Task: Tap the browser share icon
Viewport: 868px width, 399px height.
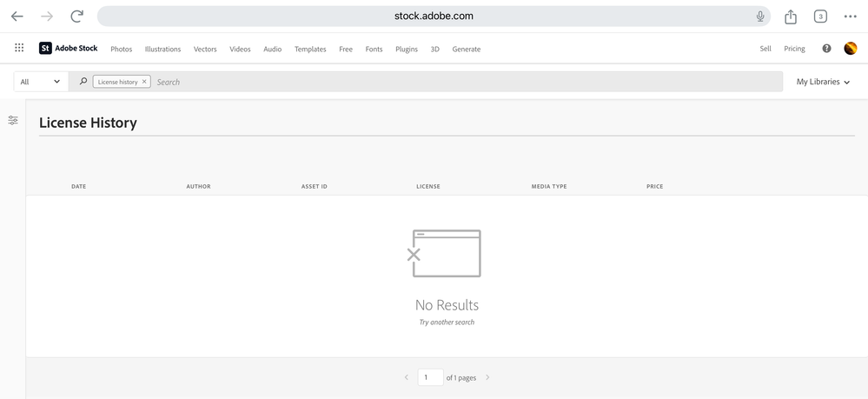Action: pos(791,17)
